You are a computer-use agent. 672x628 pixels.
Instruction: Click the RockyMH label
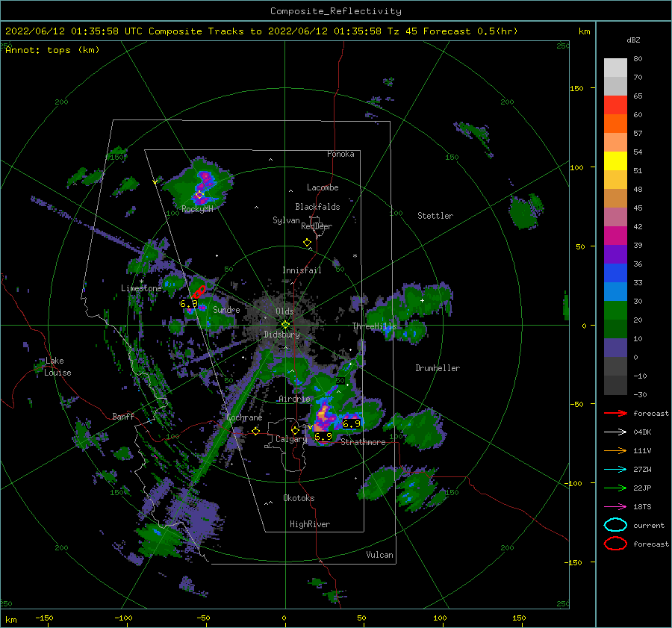pyautogui.click(x=197, y=209)
